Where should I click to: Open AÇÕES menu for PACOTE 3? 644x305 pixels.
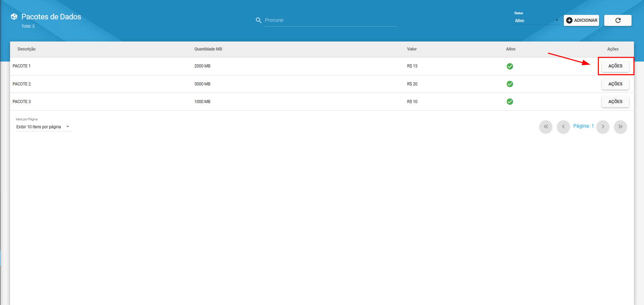pyautogui.click(x=615, y=102)
